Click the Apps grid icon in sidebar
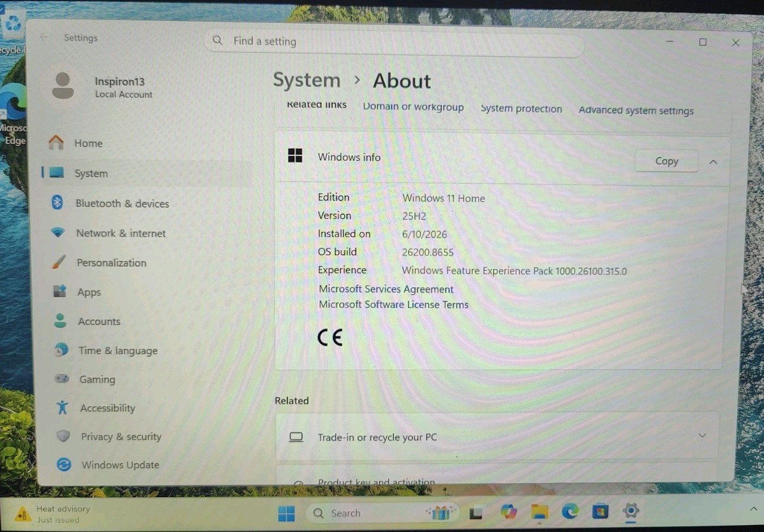The image size is (764, 532). click(60, 291)
